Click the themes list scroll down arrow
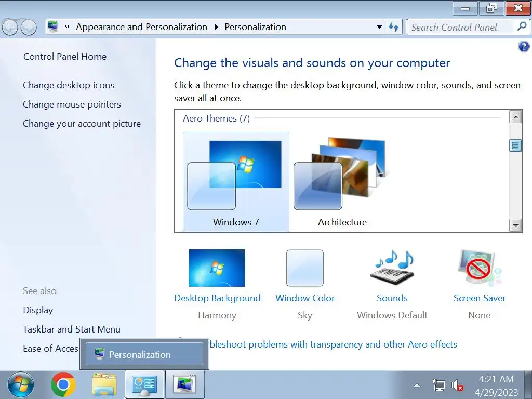This screenshot has height=399, width=532. click(516, 225)
